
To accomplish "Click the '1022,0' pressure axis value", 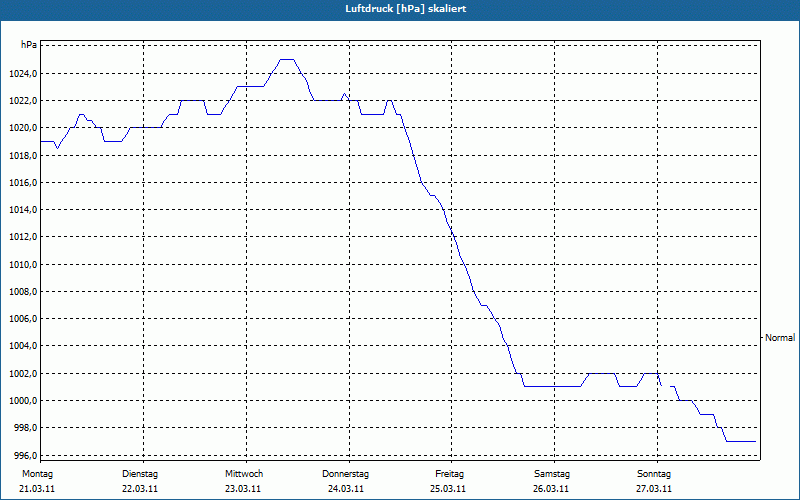I will point(23,101).
